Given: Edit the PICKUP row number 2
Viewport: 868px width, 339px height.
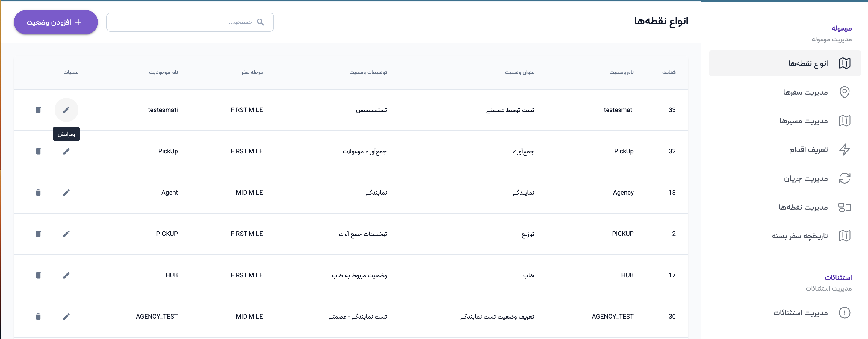Looking at the screenshot, I should click(66, 234).
